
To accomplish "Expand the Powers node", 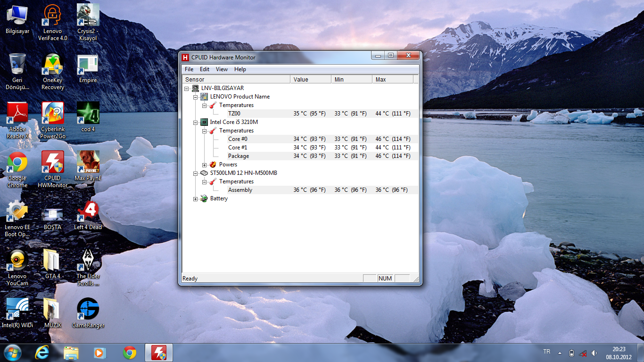I will (x=205, y=165).
